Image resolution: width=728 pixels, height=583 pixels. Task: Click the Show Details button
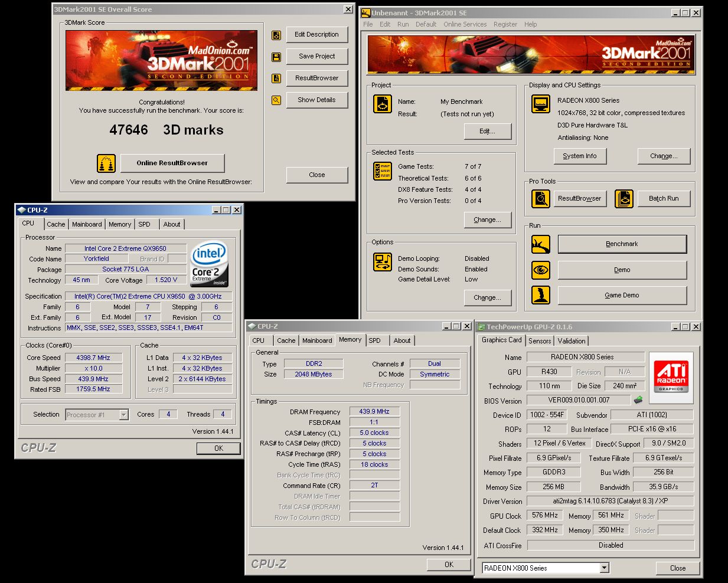coord(317,100)
